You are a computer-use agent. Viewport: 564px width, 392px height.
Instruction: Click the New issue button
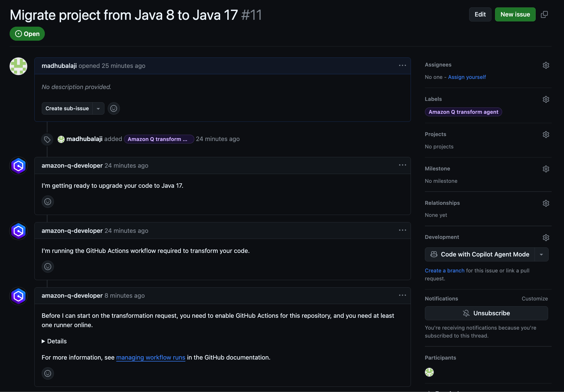tap(515, 14)
